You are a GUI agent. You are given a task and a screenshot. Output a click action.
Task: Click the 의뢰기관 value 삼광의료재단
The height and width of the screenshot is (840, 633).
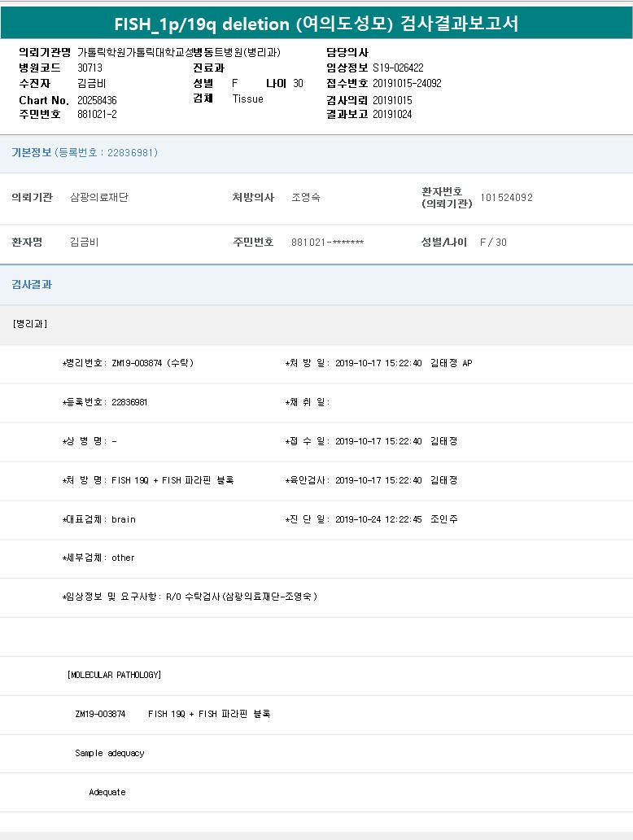[x=99, y=198]
